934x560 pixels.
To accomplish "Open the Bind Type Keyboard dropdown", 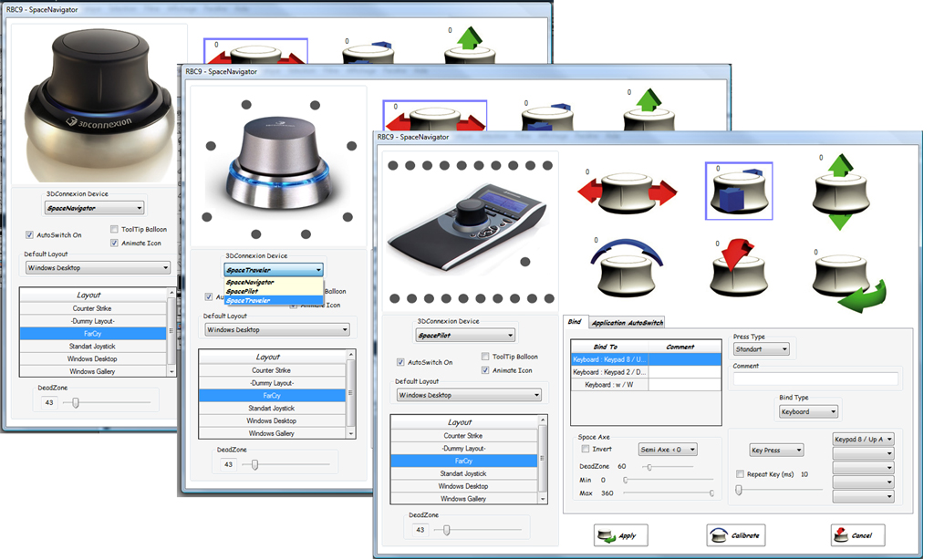I will pyautogui.click(x=809, y=411).
